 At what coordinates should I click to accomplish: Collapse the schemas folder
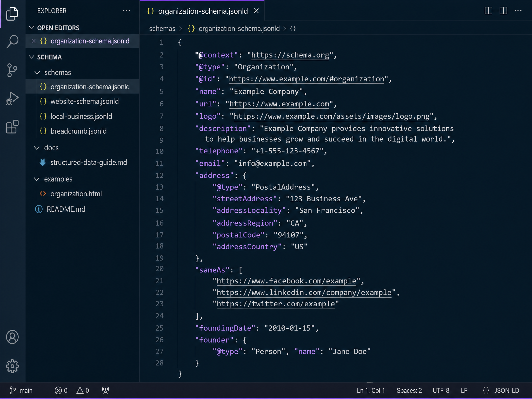point(37,72)
